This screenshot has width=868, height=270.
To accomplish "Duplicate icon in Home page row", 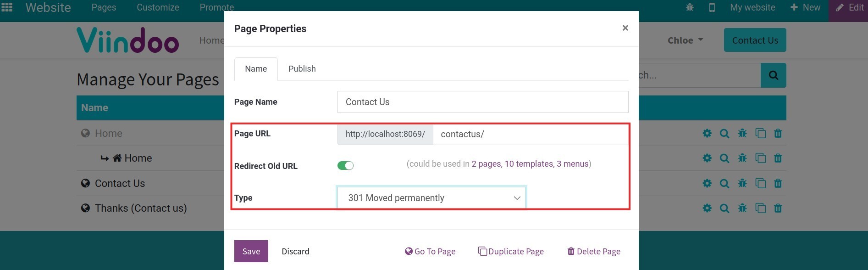I will [x=760, y=133].
